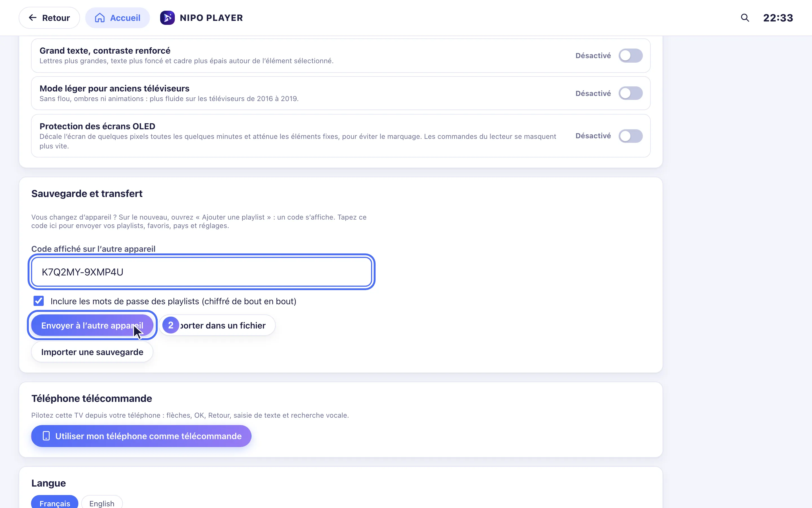Viewport: 812px width, 508px height.
Task: Go to Accueil home
Action: click(x=118, y=18)
